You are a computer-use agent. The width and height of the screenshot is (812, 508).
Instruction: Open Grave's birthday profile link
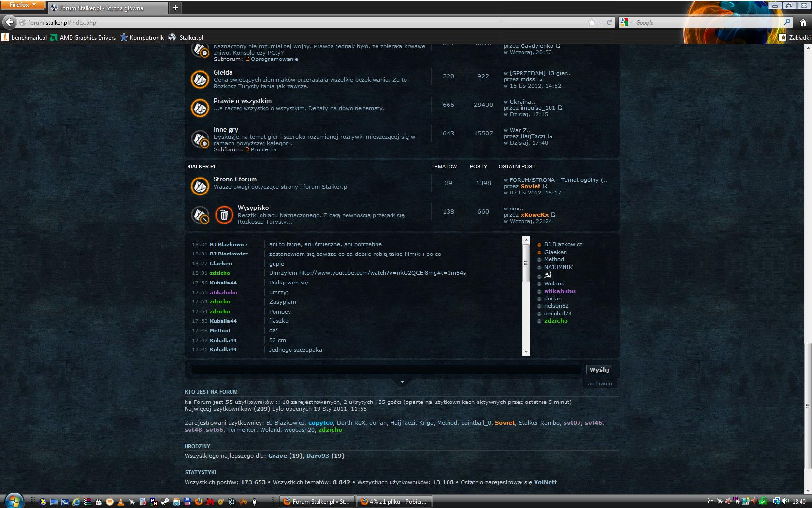(278, 456)
